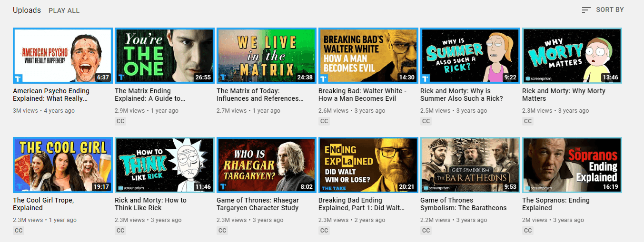This screenshot has width=644, height=242.
Task: Open The Baratheons symbolism thumbnail
Action: tap(470, 165)
